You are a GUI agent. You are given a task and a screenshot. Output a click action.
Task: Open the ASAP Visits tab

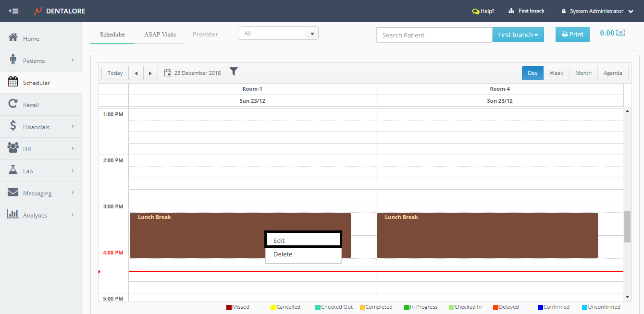(x=160, y=35)
